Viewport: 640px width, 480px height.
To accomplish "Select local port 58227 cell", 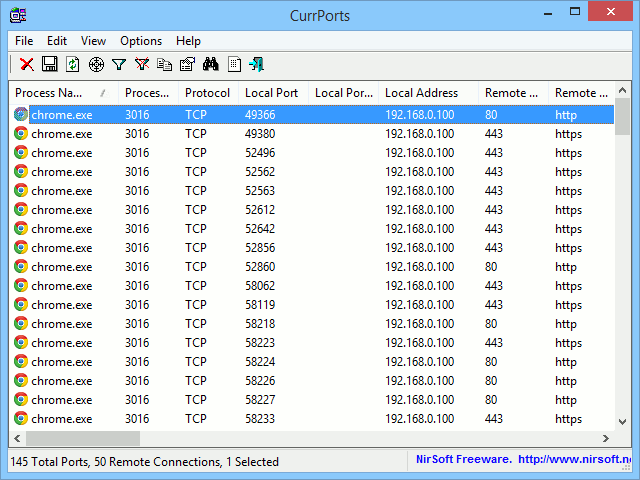I will point(260,400).
